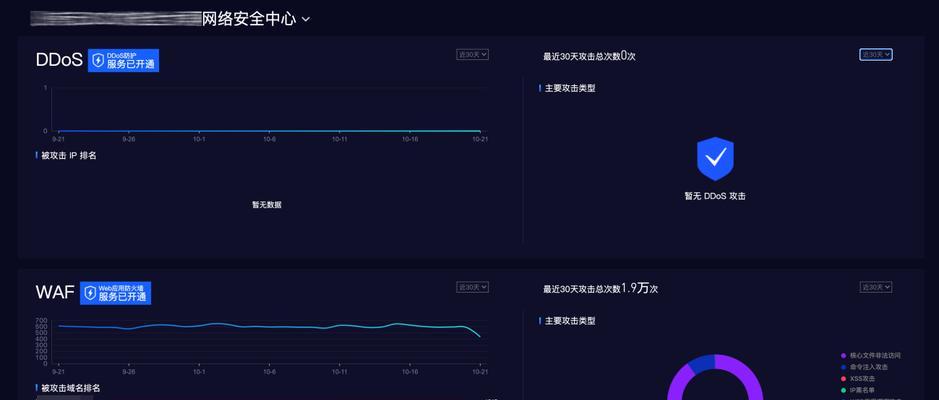Click the blue shield checkmark icon
939x400 pixels.
[x=715, y=159]
